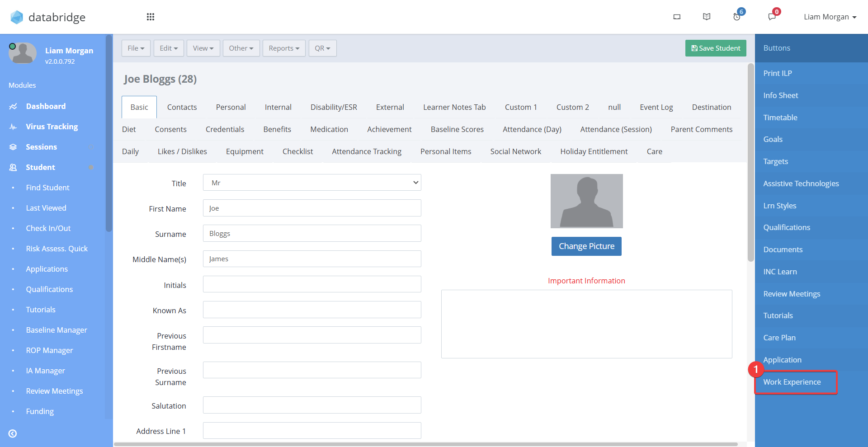This screenshot has width=868, height=447.
Task: Click the student profile picture thumbnail
Action: point(586,201)
